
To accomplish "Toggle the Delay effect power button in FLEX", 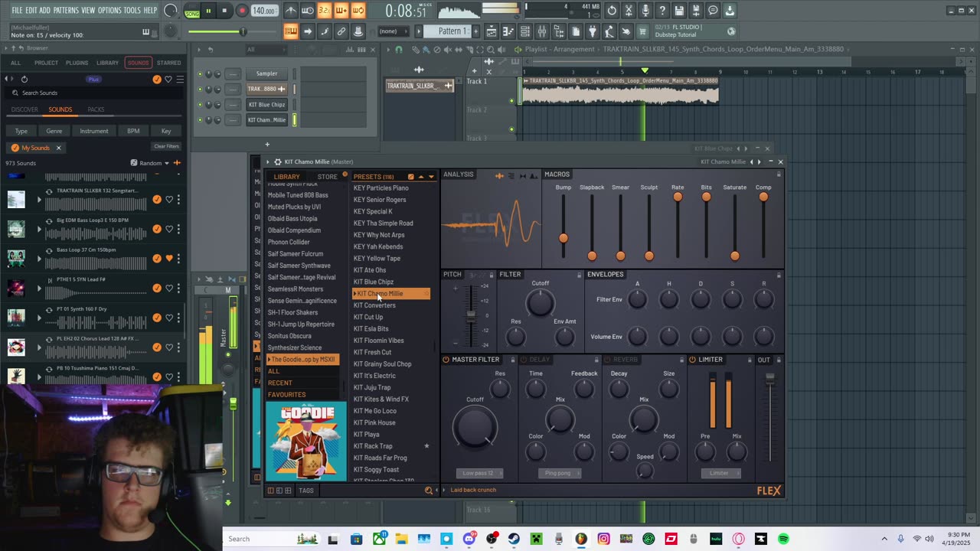I will click(x=524, y=360).
